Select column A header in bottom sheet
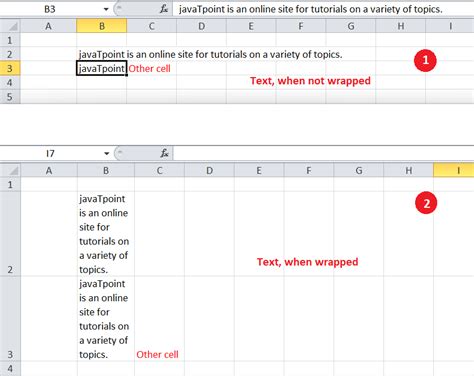Viewport: 474px width, 376px height. (x=49, y=170)
